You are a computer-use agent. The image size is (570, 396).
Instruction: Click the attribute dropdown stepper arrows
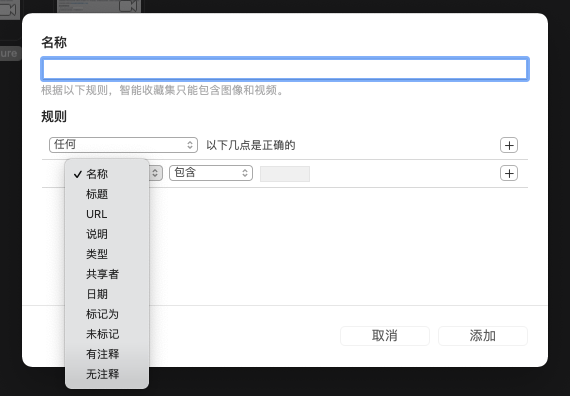pyautogui.click(x=155, y=173)
